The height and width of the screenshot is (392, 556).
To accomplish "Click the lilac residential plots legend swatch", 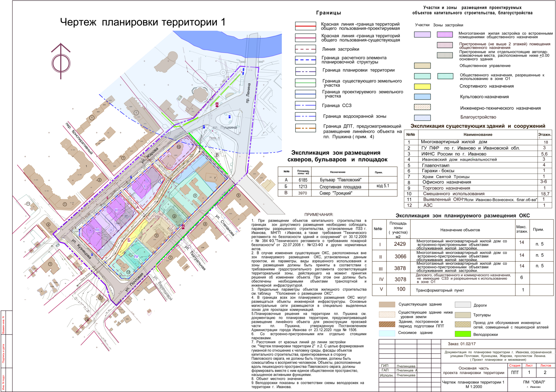I will [x=422, y=34].
